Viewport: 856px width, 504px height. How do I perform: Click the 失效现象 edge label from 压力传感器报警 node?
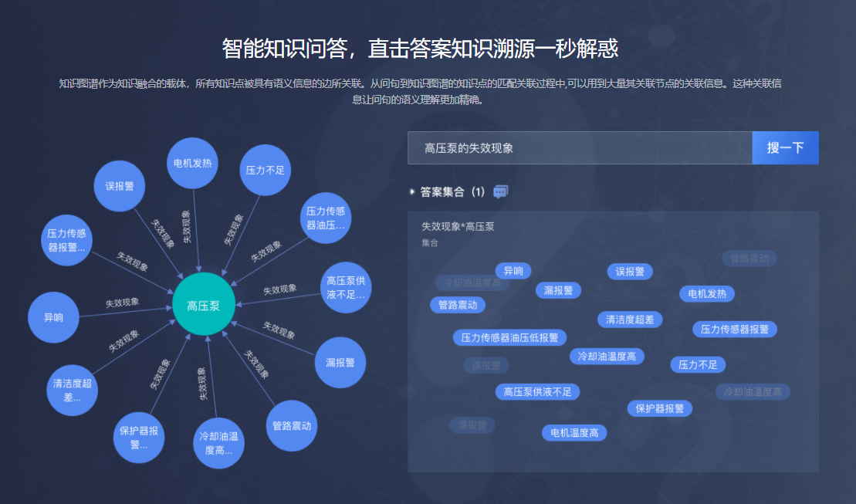(133, 262)
